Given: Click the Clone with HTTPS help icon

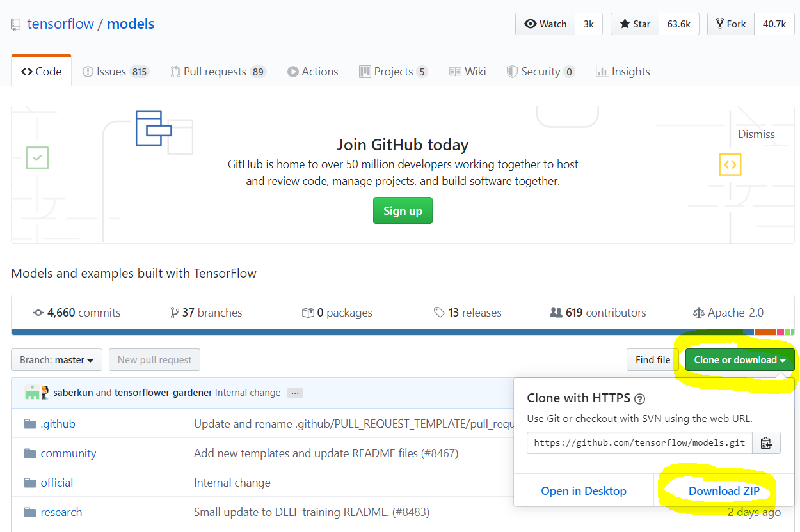Looking at the screenshot, I should coord(639,399).
